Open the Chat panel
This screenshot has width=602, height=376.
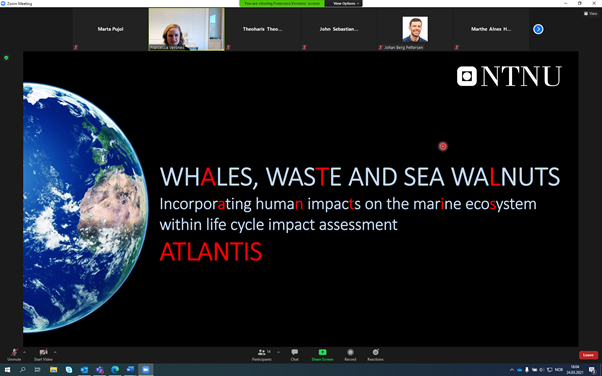click(x=294, y=354)
